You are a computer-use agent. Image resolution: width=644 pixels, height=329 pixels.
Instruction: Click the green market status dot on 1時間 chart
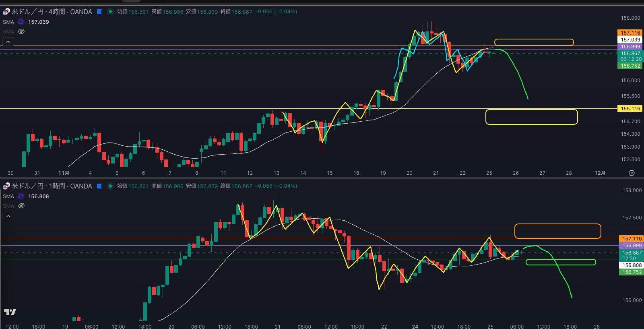pos(110,186)
